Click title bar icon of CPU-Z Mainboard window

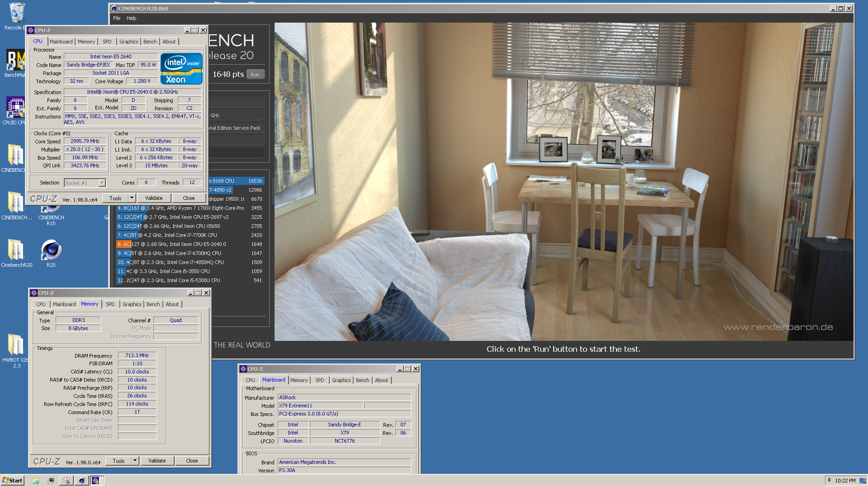coord(243,369)
